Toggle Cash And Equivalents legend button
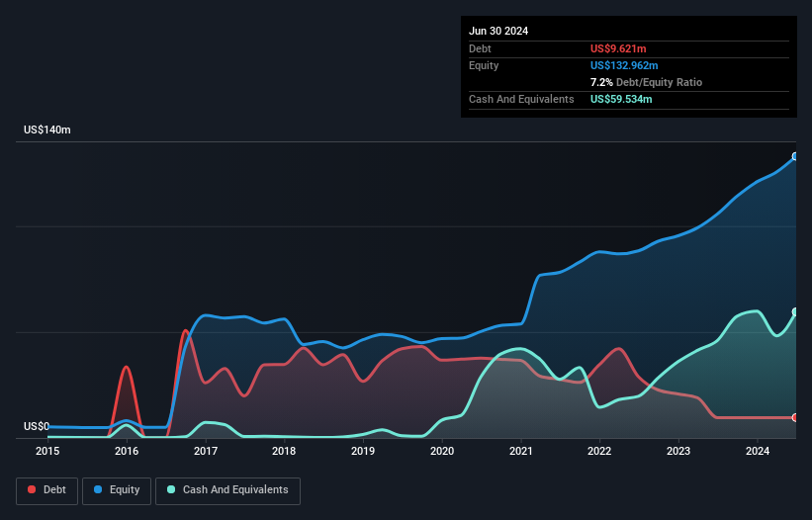The height and width of the screenshot is (520, 812). tap(227, 490)
